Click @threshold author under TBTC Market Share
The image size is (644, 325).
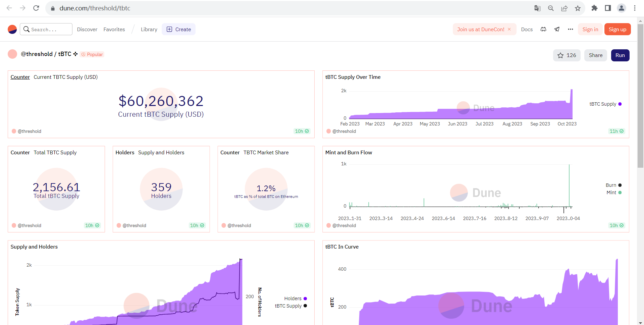tap(239, 225)
